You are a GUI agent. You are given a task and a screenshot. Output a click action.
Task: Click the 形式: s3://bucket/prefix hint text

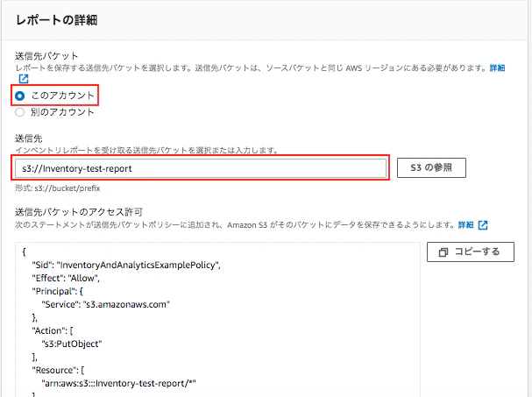[x=58, y=188]
